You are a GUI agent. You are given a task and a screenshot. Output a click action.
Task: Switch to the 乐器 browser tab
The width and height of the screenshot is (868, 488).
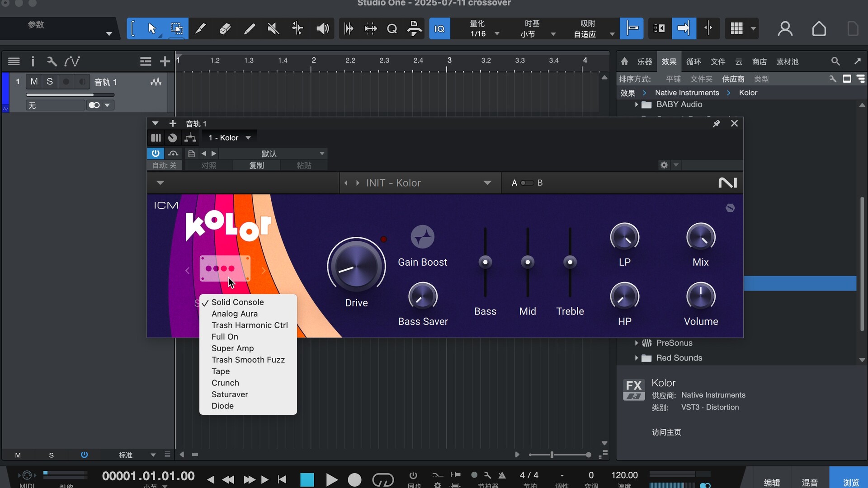pos(645,62)
